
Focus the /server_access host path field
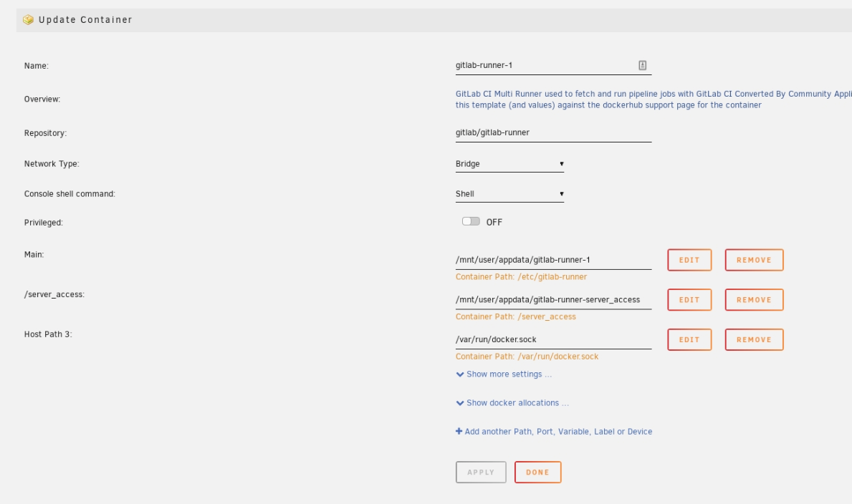tap(553, 301)
